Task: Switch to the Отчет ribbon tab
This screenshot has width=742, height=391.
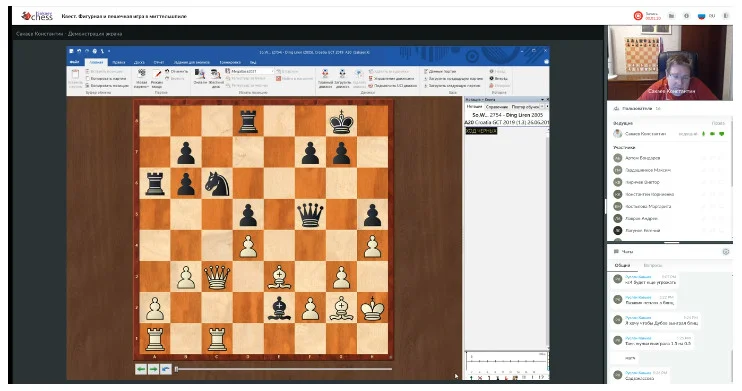Action: click(x=159, y=62)
